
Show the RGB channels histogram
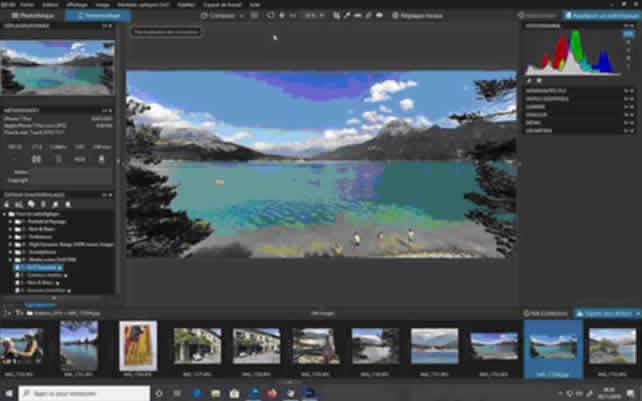coord(628,34)
